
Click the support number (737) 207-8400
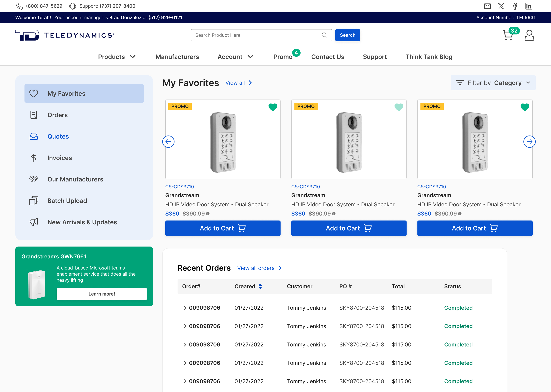(x=117, y=6)
